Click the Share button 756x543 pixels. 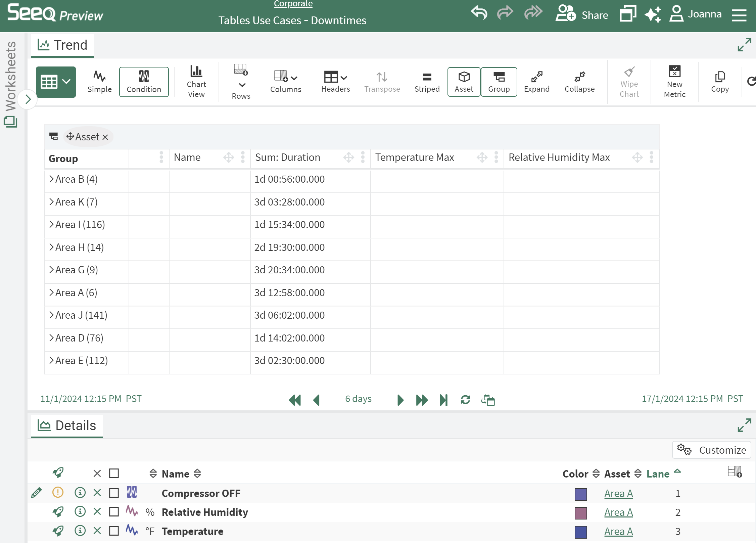click(x=581, y=14)
